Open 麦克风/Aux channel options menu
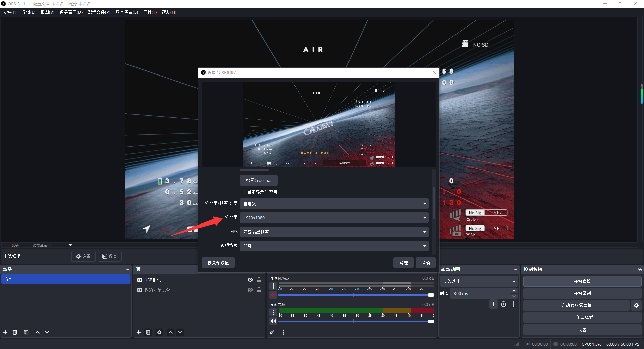Screen dimensions: 644x349 click(273, 286)
